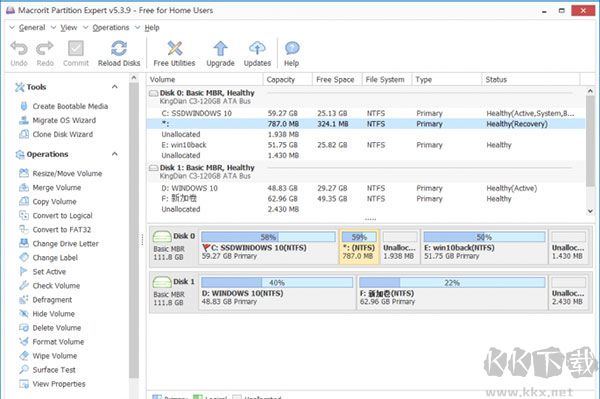
Task: Select E: win10back list row
Action: click(x=366, y=145)
